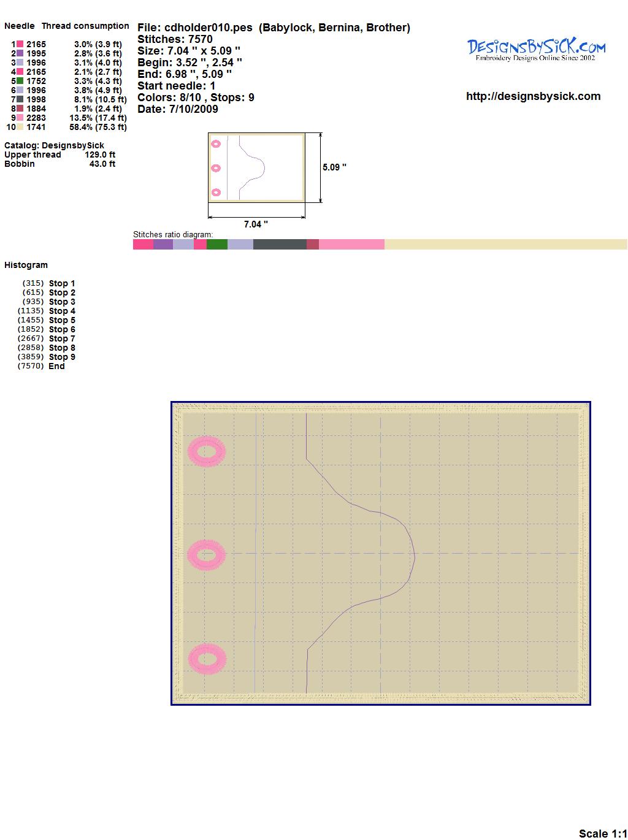Click the middle pink eyelet in the large design
The width and height of the screenshot is (628, 840).
(x=207, y=556)
